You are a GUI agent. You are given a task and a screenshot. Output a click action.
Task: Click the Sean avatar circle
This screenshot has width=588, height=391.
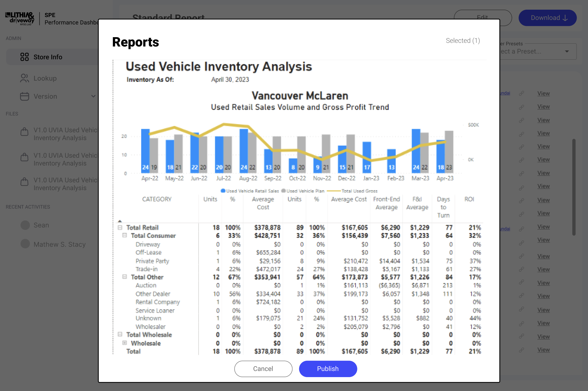(x=25, y=225)
